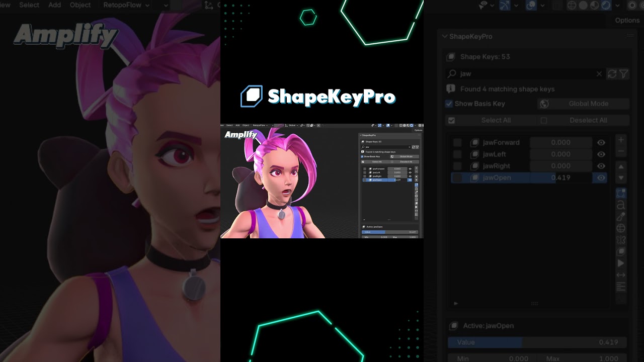The image size is (644, 362).
Task: Click the background 'jaw' search input field
Action: pos(525,74)
